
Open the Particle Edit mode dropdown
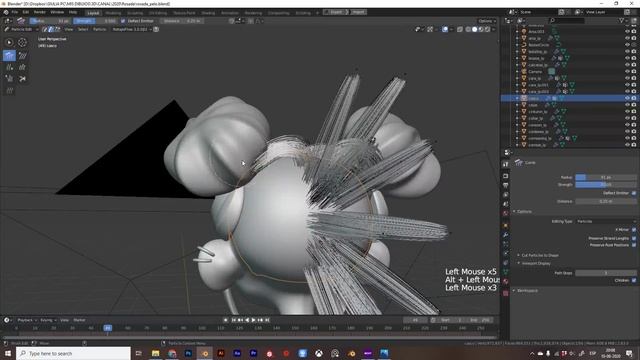coord(21,29)
